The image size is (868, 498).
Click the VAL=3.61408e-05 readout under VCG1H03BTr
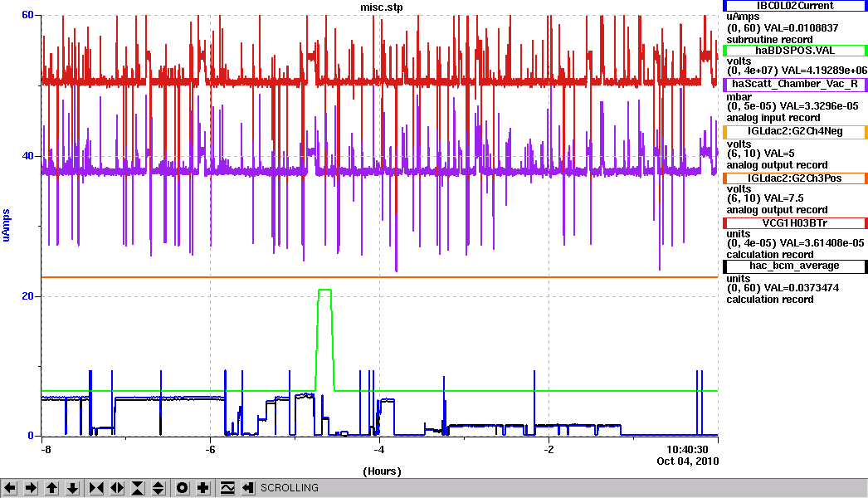point(822,242)
